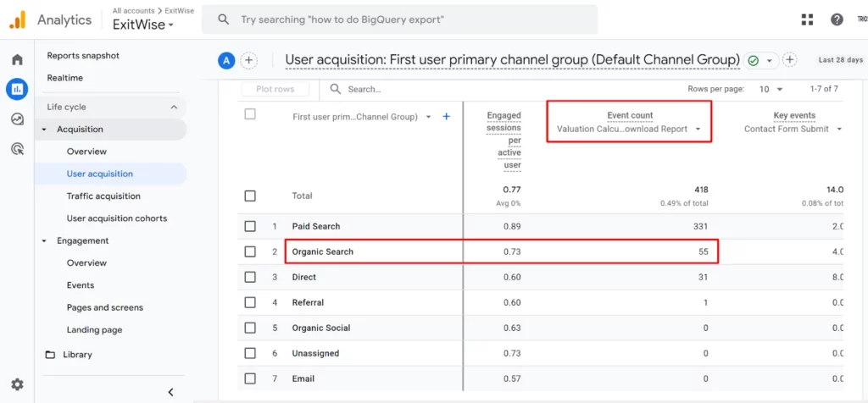This screenshot has width=868, height=403.
Task: Open the Help question mark icon
Action: click(837, 20)
